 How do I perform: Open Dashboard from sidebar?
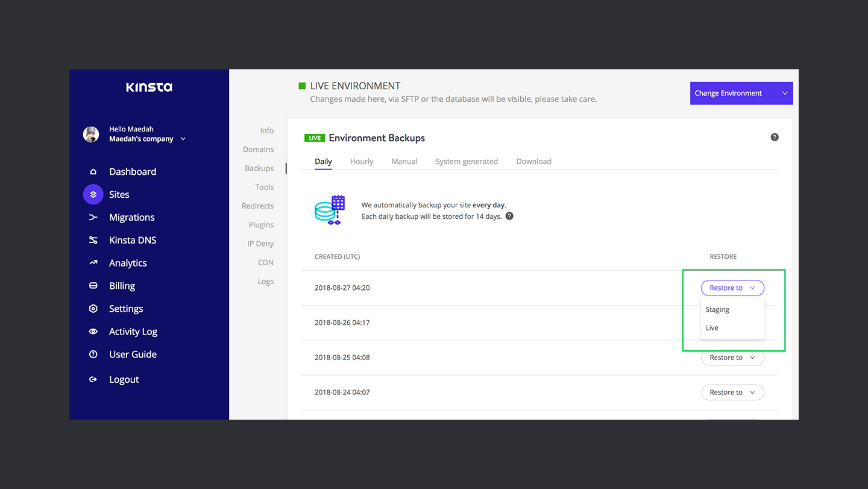coord(133,172)
